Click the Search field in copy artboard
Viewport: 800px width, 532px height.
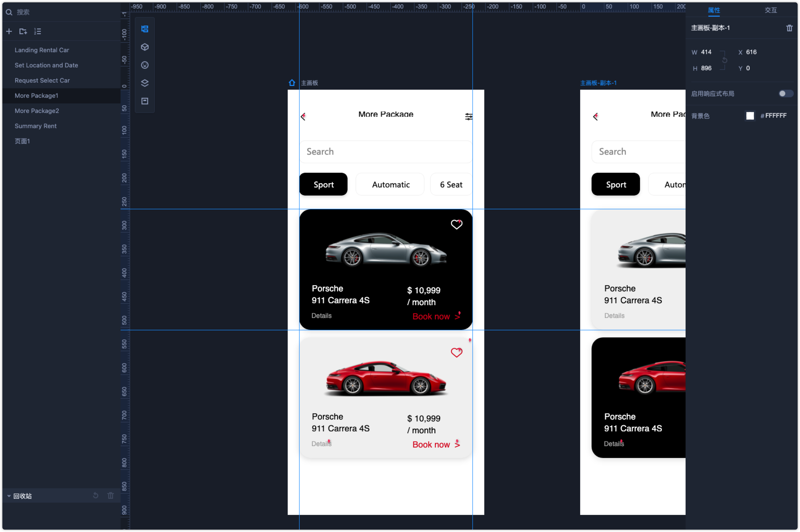638,152
